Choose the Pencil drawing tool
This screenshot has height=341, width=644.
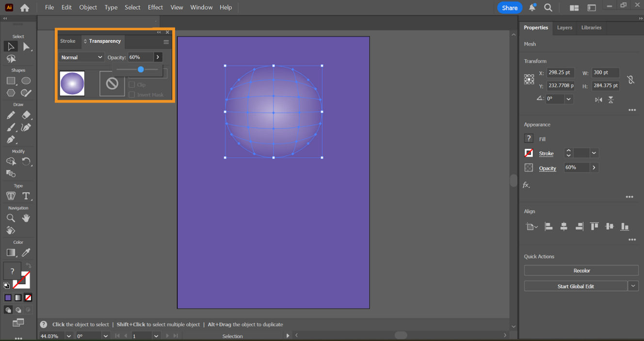tap(11, 115)
